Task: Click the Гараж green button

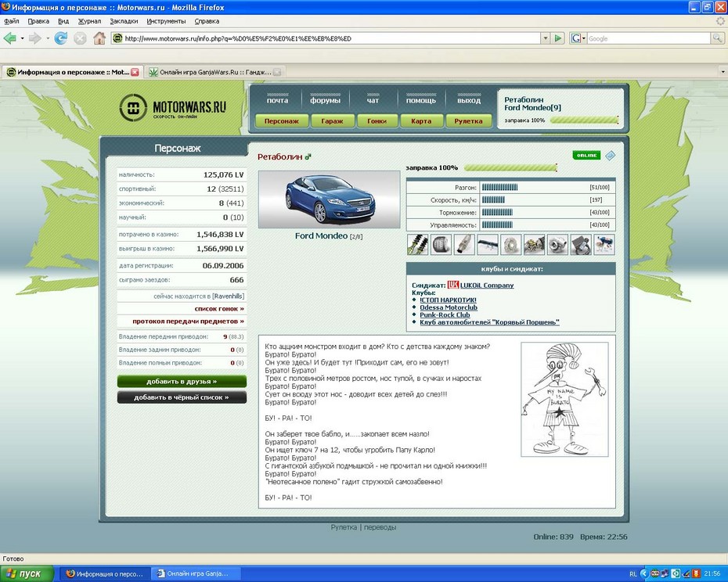Action: [332, 121]
